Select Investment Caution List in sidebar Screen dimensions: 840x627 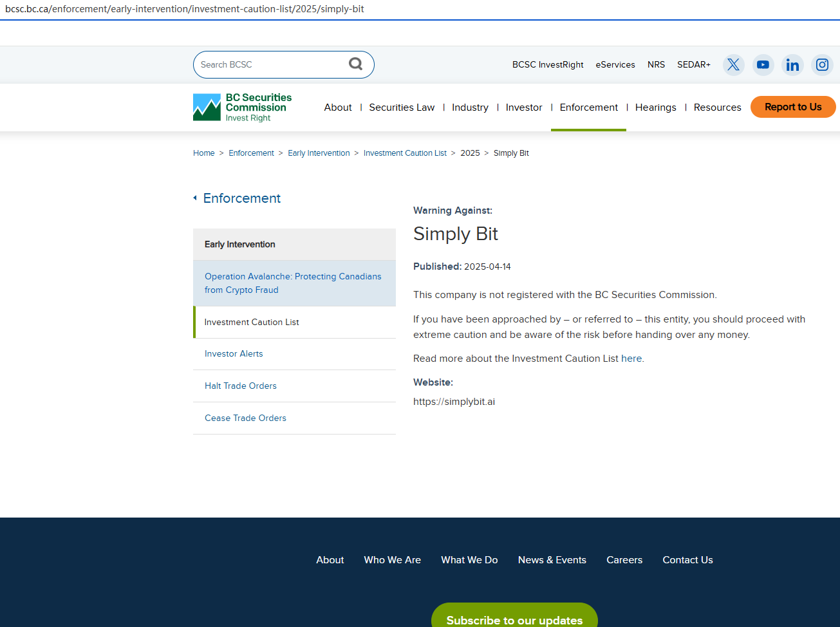[294, 322]
